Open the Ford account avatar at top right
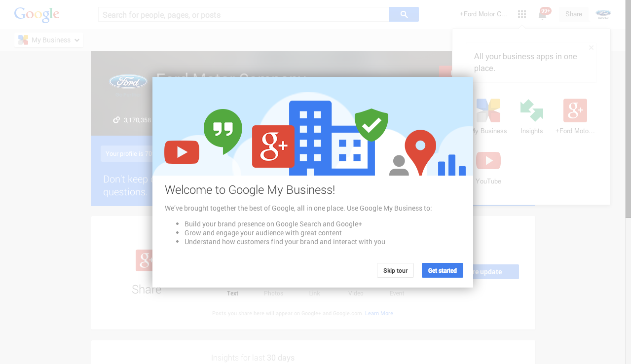 coord(603,14)
